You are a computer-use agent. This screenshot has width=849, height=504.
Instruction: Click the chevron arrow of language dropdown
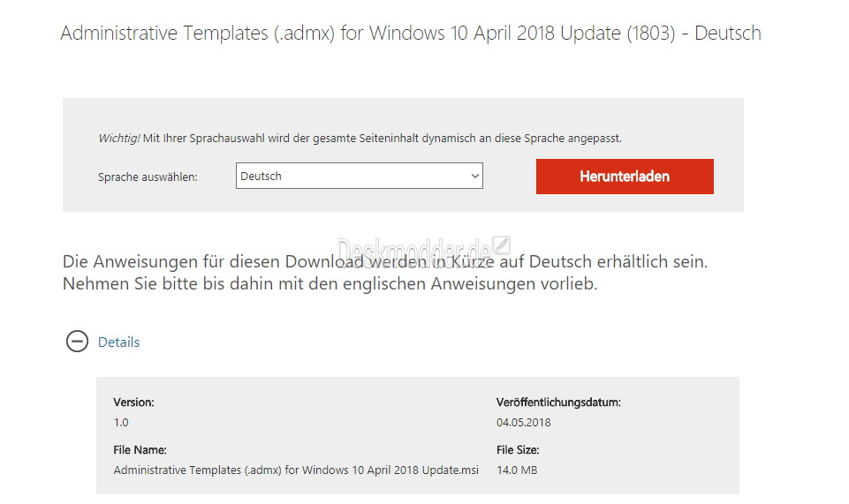point(474,177)
